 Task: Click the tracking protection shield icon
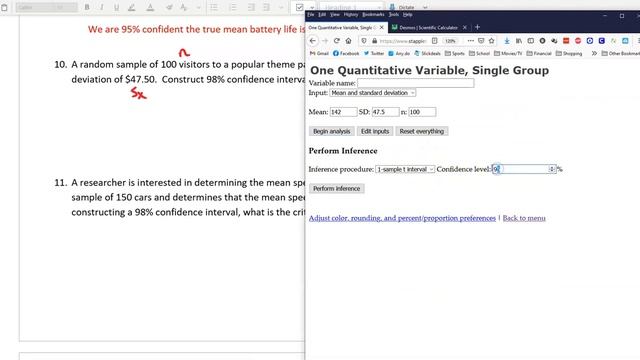click(x=364, y=41)
